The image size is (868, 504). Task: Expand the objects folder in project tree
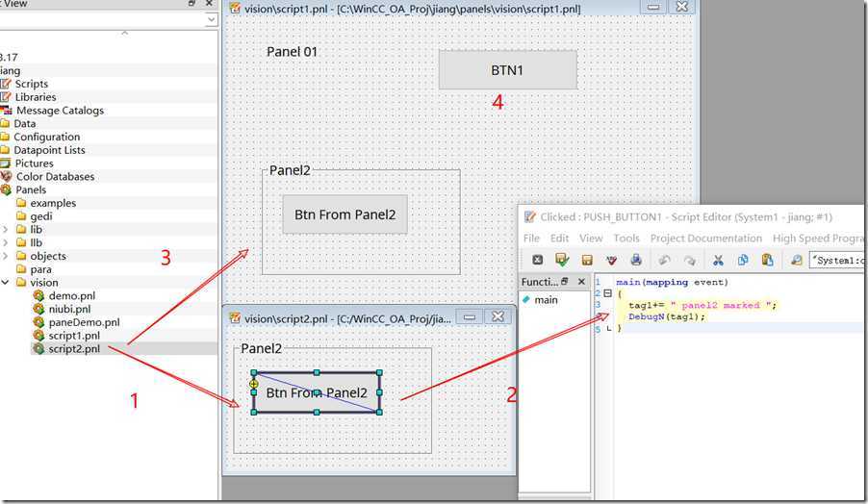point(5,256)
